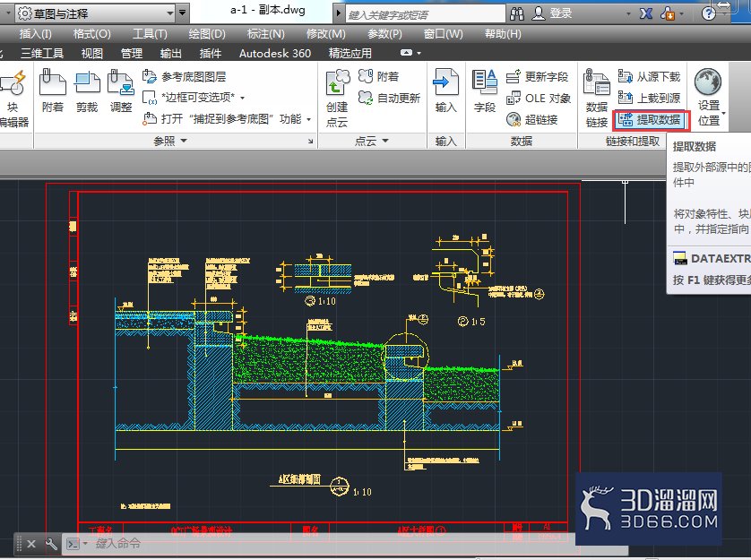Viewport: 751px width, 560px height.
Task: Switch to the 输出 ribbon tab
Action: 170,53
